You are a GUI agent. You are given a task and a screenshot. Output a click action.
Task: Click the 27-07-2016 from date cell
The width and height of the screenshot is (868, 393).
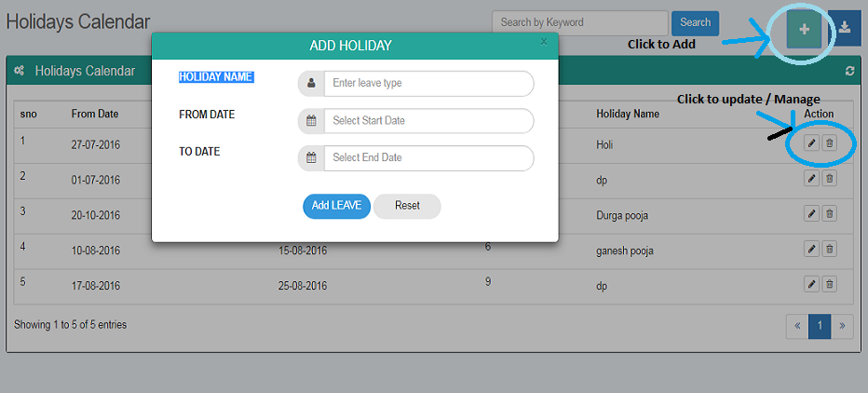click(x=96, y=145)
